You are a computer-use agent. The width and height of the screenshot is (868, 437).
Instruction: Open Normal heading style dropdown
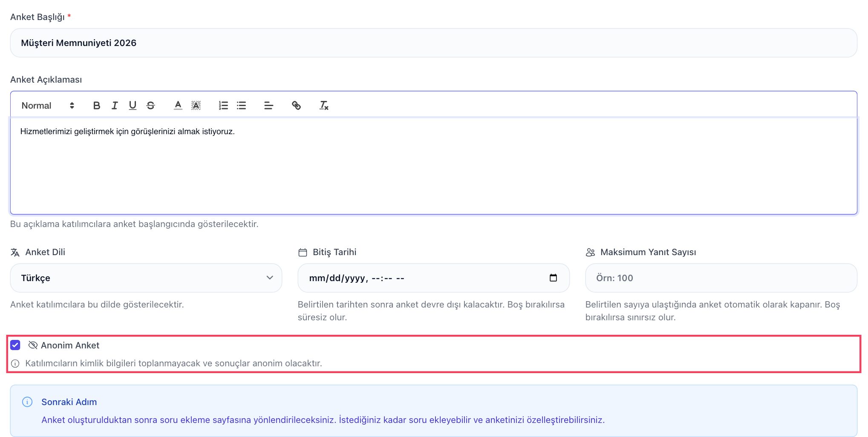(48, 105)
